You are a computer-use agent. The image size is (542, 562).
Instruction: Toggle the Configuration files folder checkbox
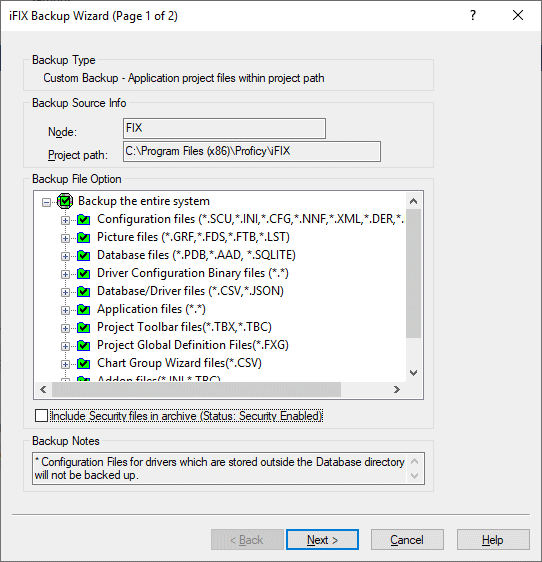pyautogui.click(x=84, y=219)
